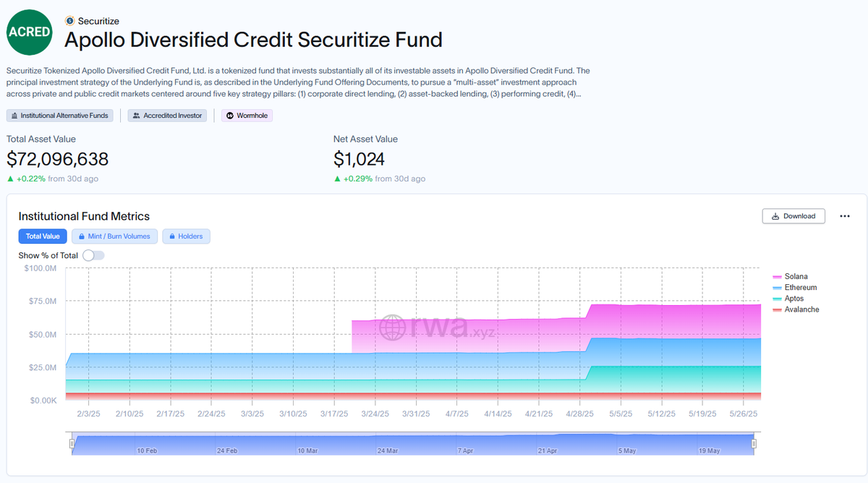This screenshot has width=868, height=483.
Task: Click the Download button
Action: (793, 216)
